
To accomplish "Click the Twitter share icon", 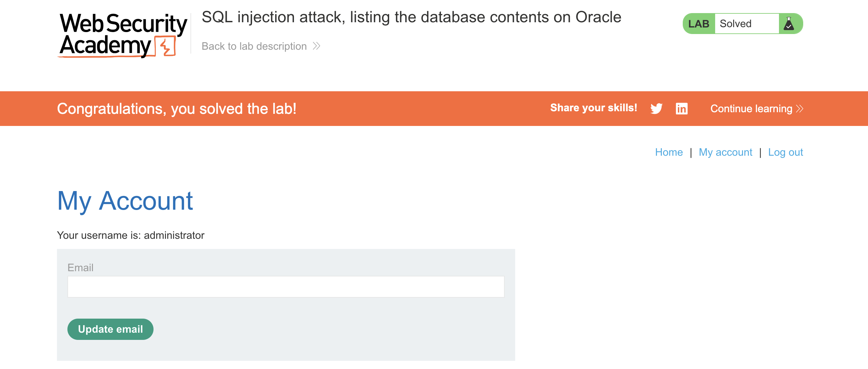I will (x=656, y=109).
